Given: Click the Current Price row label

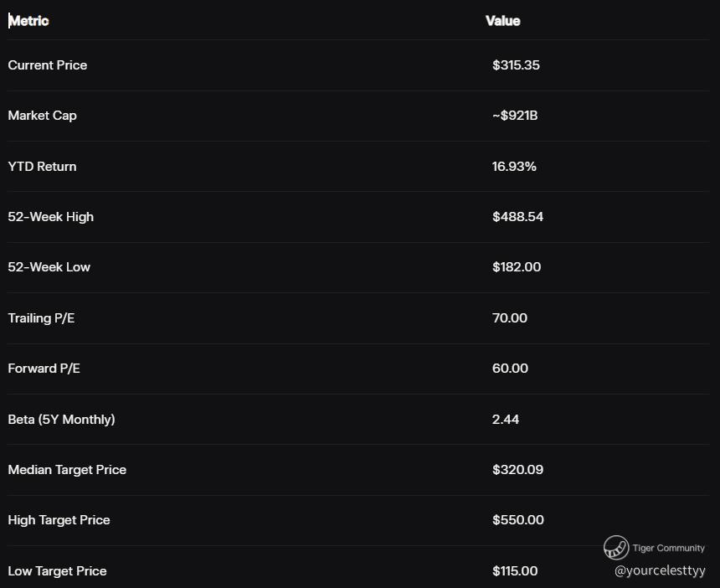Looking at the screenshot, I should coord(47,65).
